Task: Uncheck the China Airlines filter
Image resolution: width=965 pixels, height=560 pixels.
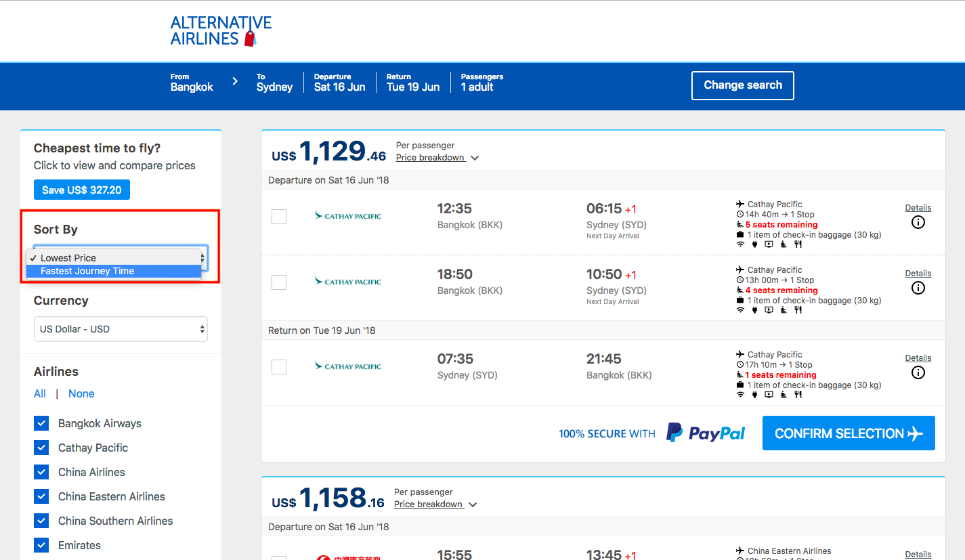Action: click(x=41, y=472)
